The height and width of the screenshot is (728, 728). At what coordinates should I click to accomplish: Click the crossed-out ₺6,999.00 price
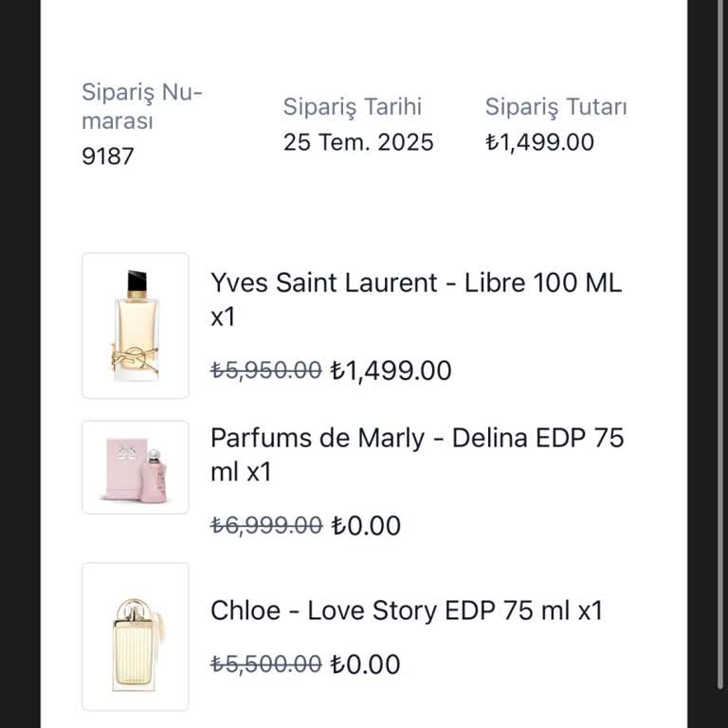pyautogui.click(x=266, y=525)
